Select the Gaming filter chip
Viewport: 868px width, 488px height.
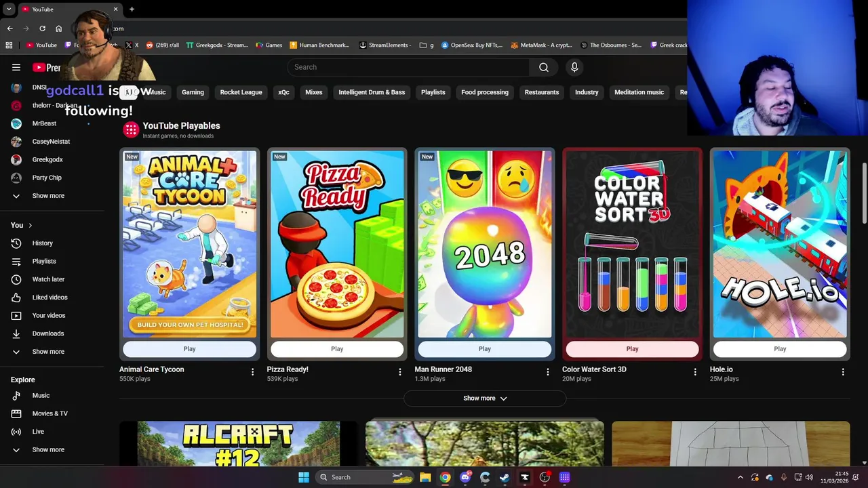[x=193, y=92]
